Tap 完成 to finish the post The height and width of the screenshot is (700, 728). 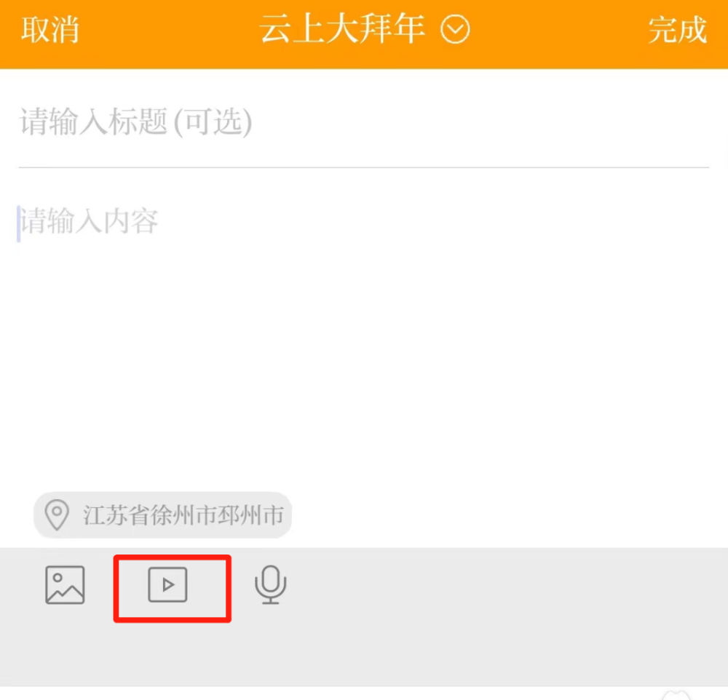(x=677, y=30)
